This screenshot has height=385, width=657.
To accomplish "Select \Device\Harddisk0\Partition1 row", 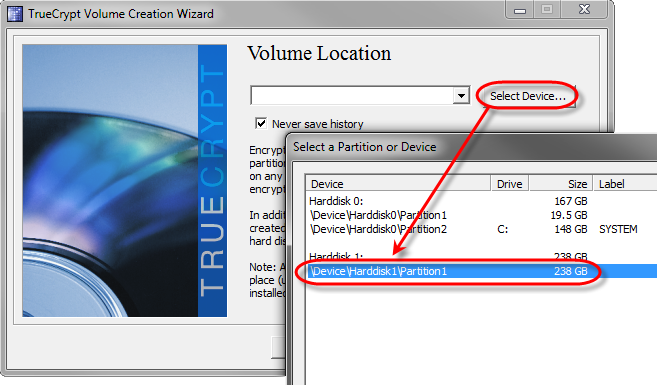I will coord(482,215).
